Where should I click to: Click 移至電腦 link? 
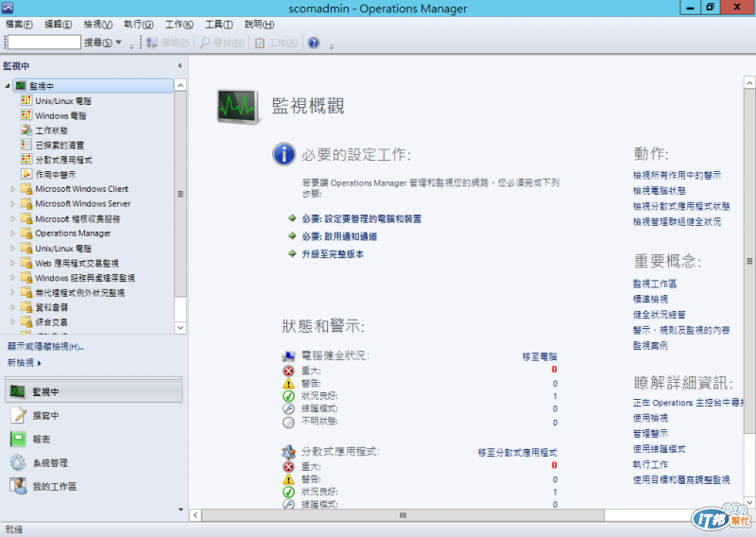coord(540,357)
